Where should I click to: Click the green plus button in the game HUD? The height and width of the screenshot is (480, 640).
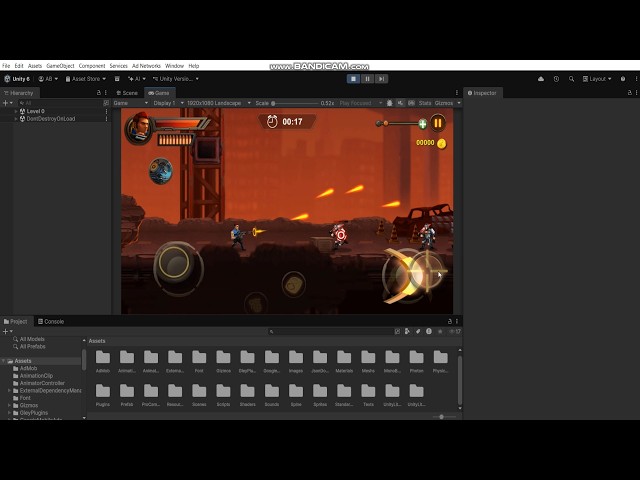click(423, 124)
